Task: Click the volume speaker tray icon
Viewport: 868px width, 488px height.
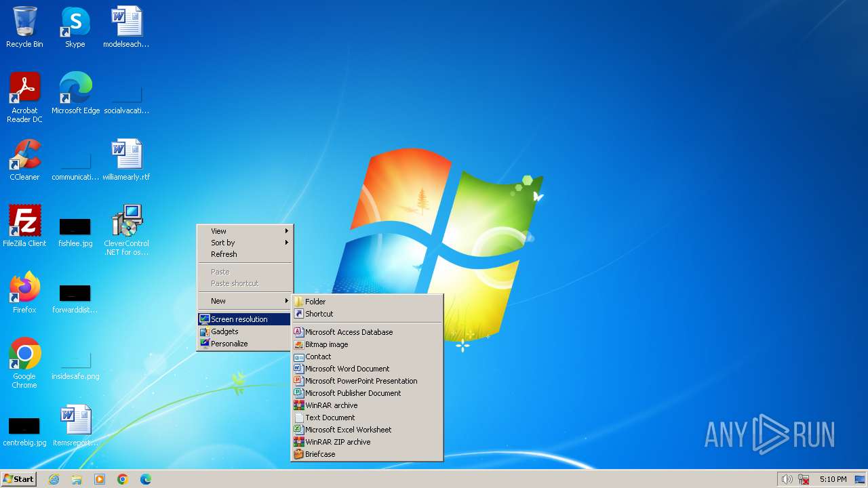Action: [787, 479]
